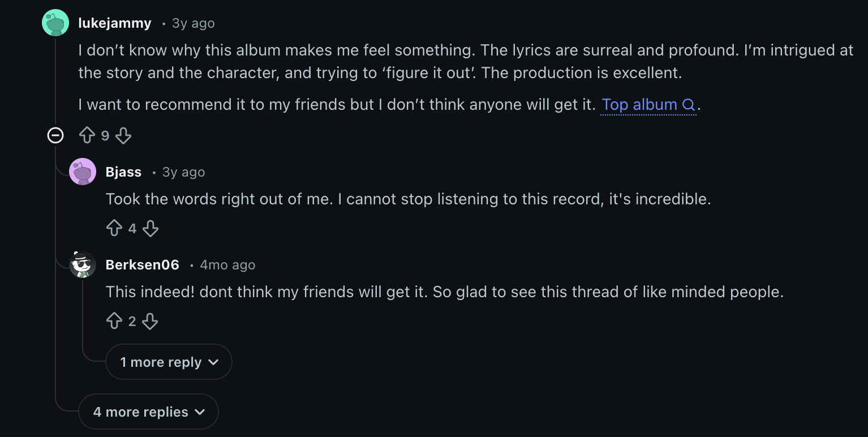Click Berksen06's sunglasses avatar
The width and height of the screenshot is (868, 437).
[x=83, y=264]
